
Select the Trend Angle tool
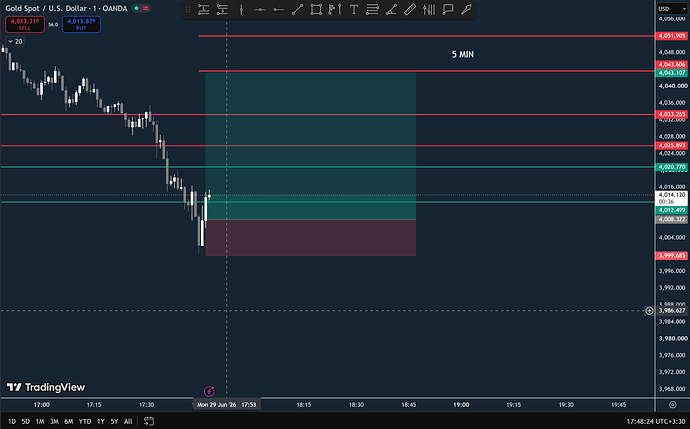pos(391,9)
